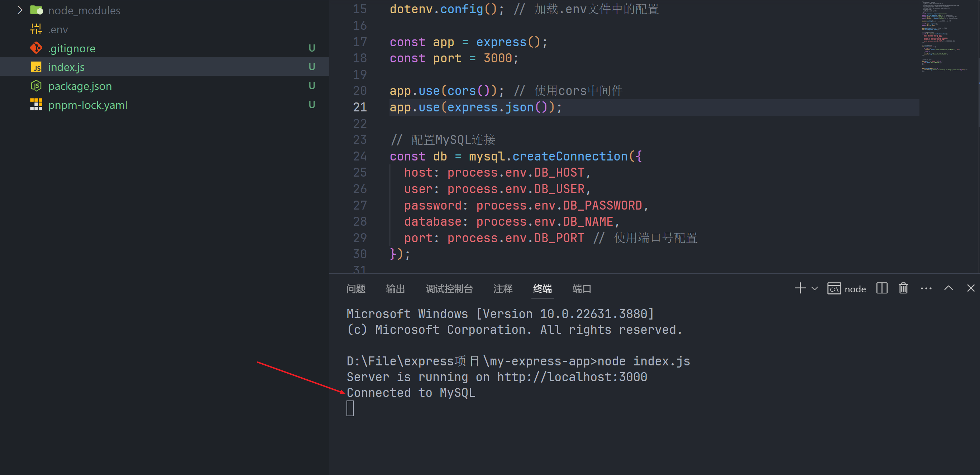This screenshot has width=980, height=475.
Task: Close the terminal panel
Action: click(x=970, y=288)
